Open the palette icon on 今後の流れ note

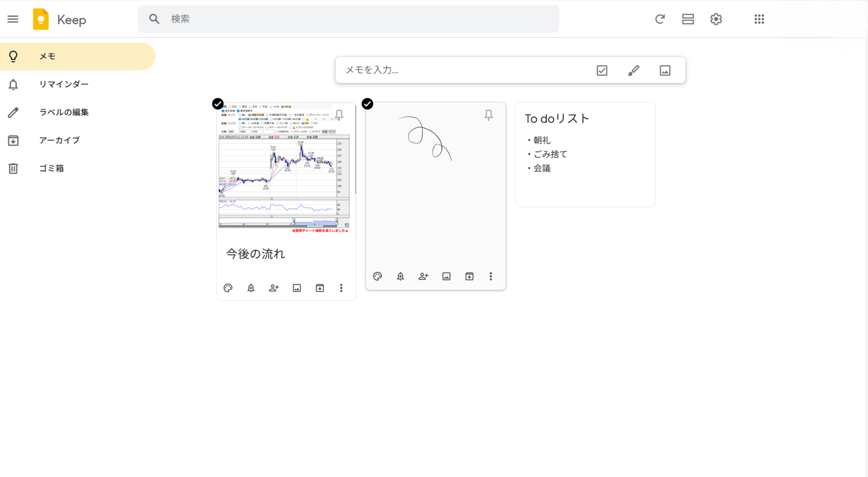228,288
